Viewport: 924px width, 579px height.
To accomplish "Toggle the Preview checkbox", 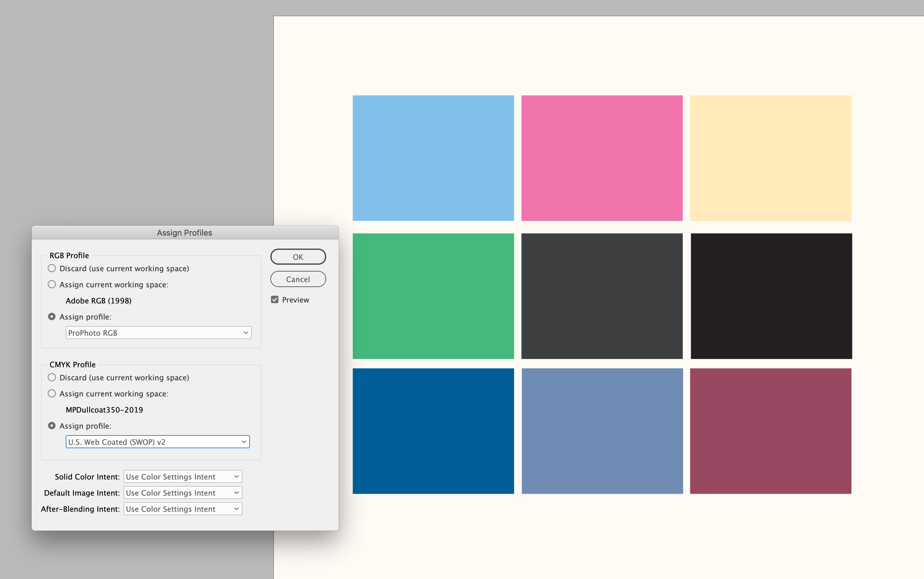I will point(275,300).
